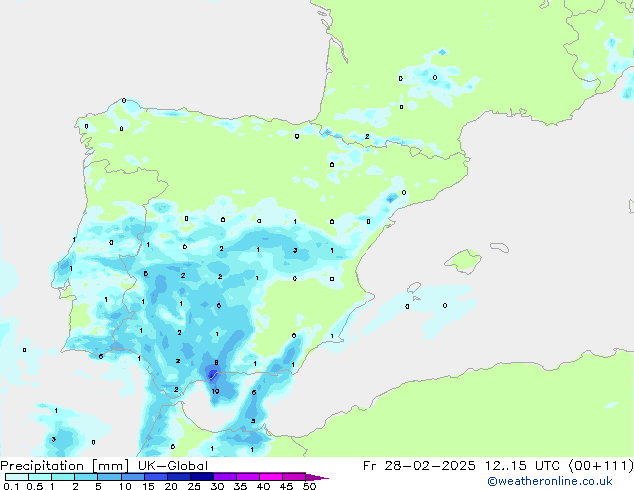Click the '30' legend tick label
The height and width of the screenshot is (490, 634).
(217, 486)
